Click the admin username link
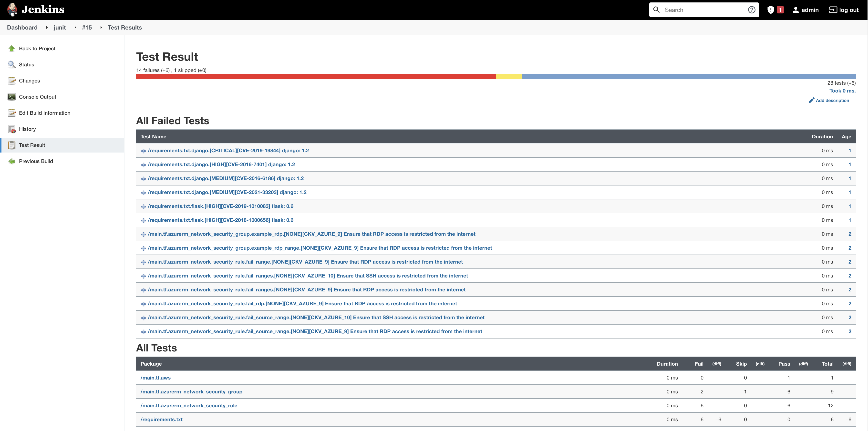The height and width of the screenshot is (431, 868). (810, 10)
